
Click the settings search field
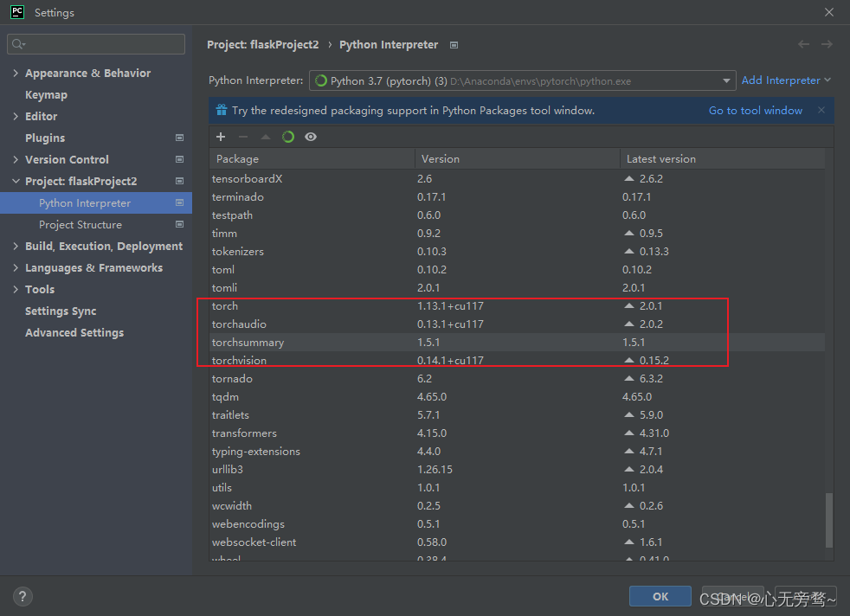[95, 43]
